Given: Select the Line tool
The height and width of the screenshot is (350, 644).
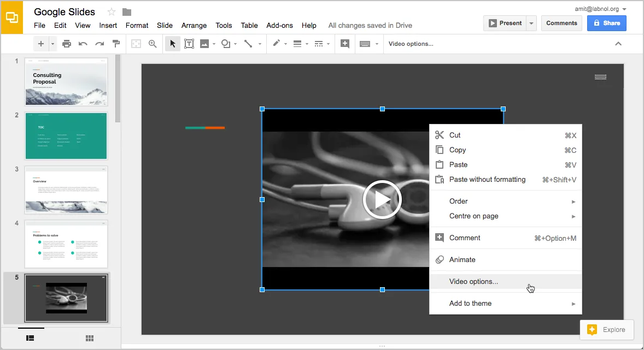Looking at the screenshot, I should click(249, 44).
